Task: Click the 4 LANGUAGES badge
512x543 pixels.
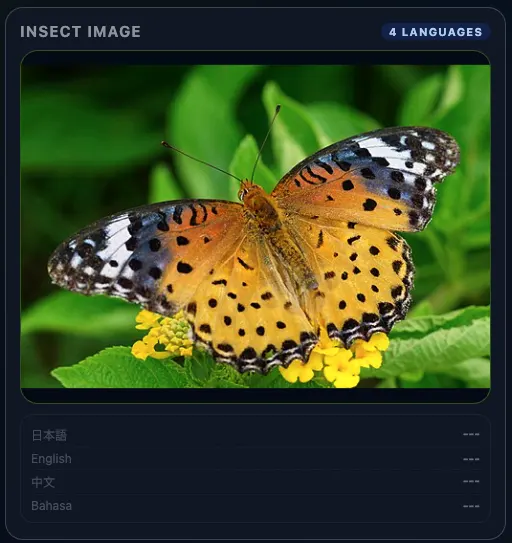Action: (x=435, y=32)
